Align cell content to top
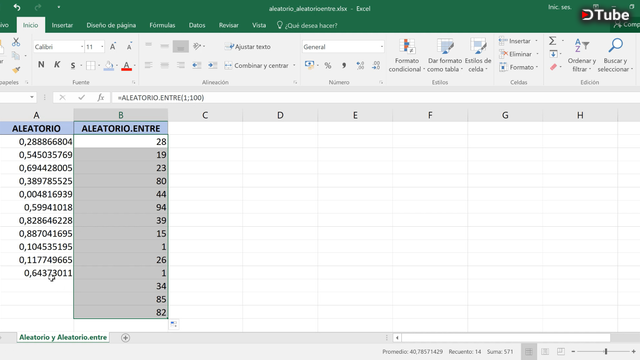Viewport: 640px width, 360px height. pos(149,45)
